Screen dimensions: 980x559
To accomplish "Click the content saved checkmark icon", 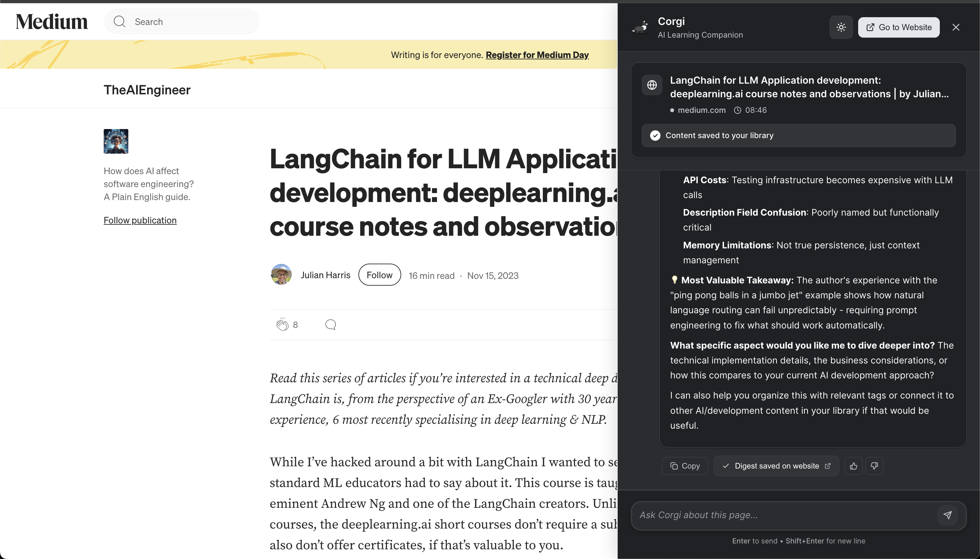I will coord(655,136).
